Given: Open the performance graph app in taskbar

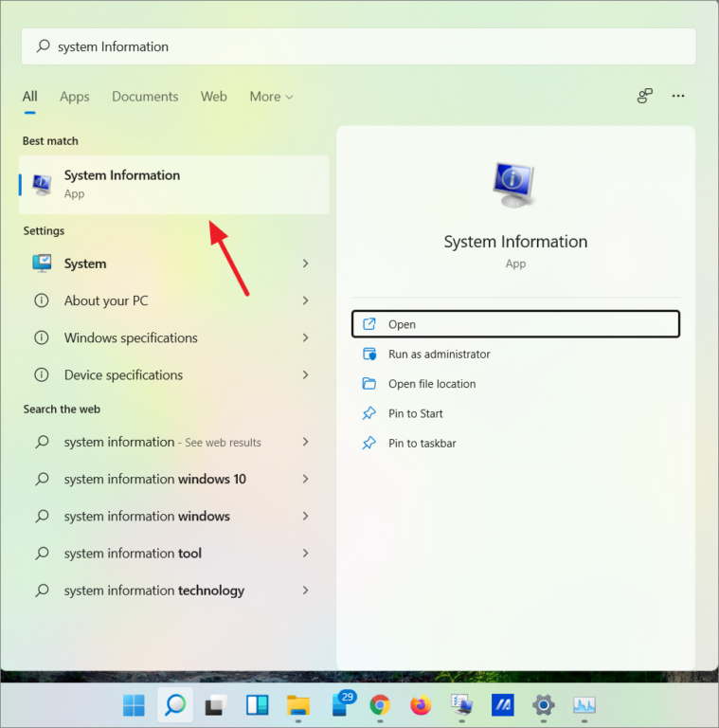Looking at the screenshot, I should click(x=584, y=705).
